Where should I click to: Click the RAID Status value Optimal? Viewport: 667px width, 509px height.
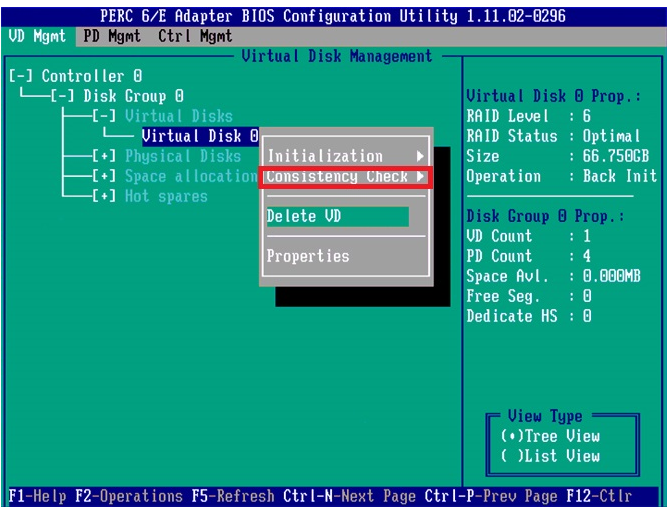[x=611, y=136]
